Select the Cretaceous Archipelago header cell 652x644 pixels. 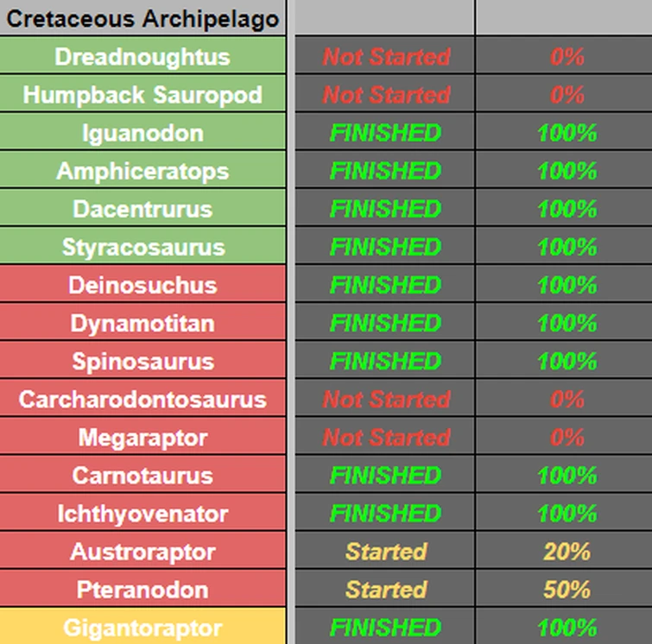click(142, 17)
